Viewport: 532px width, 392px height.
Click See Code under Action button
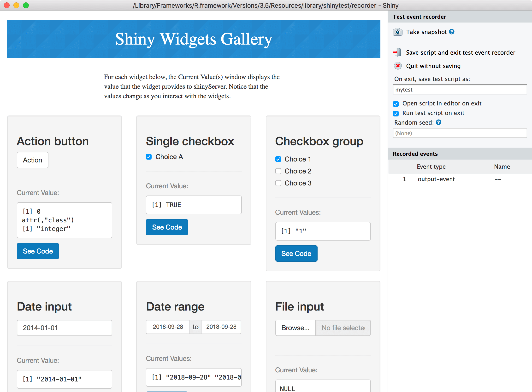click(x=38, y=251)
